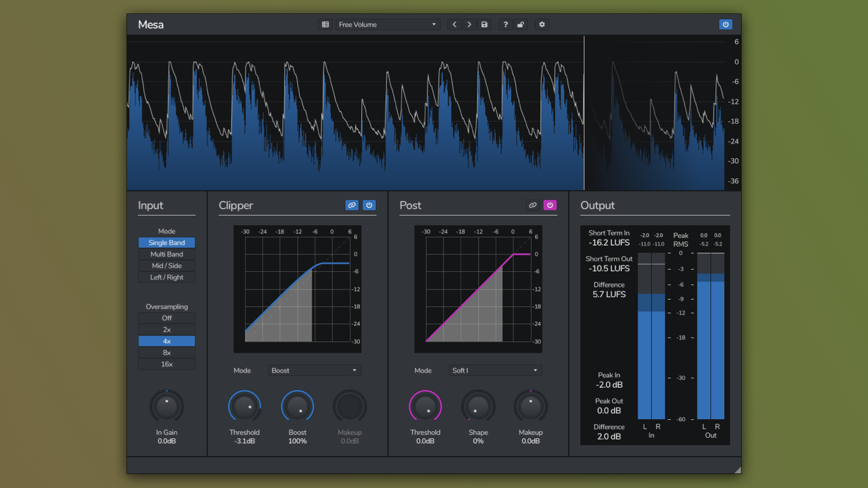Toggle the Post power button
Image resolution: width=868 pixels, height=488 pixels.
coord(550,205)
